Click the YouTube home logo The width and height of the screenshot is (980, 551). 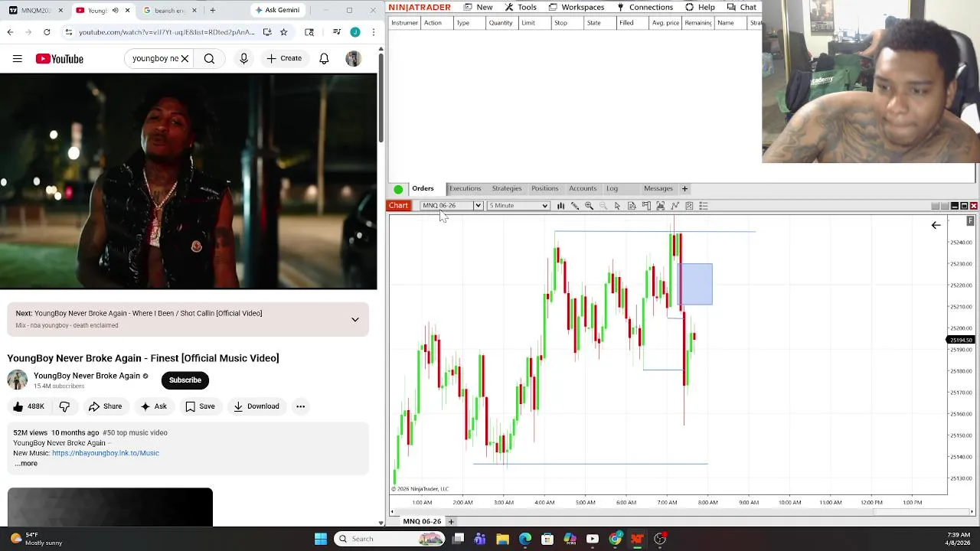click(x=59, y=59)
